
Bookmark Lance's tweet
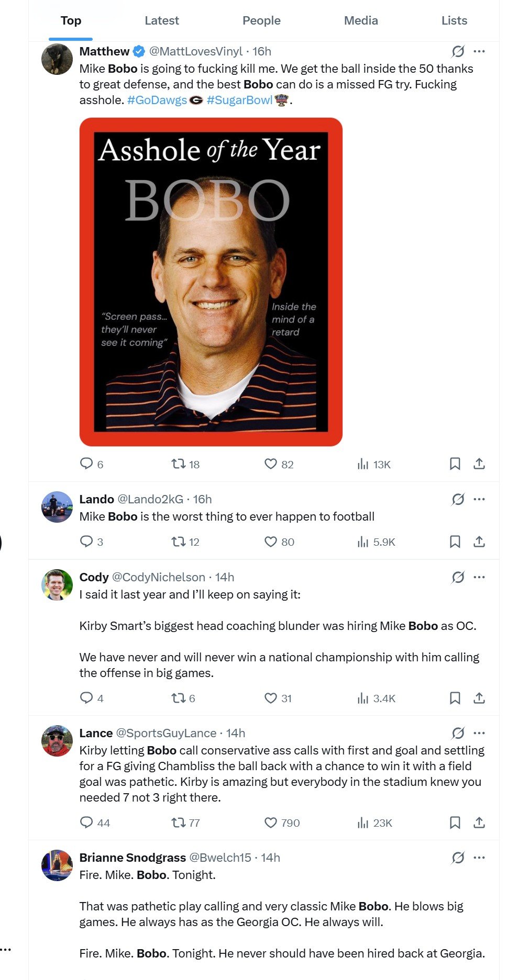click(x=455, y=823)
